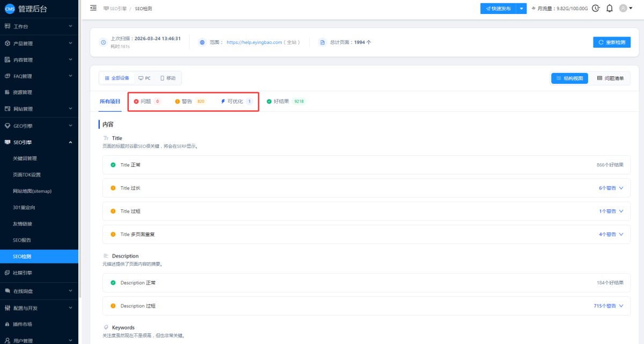The height and width of the screenshot is (344, 644).
Task: Click the notification bell icon
Action: coord(609,9)
